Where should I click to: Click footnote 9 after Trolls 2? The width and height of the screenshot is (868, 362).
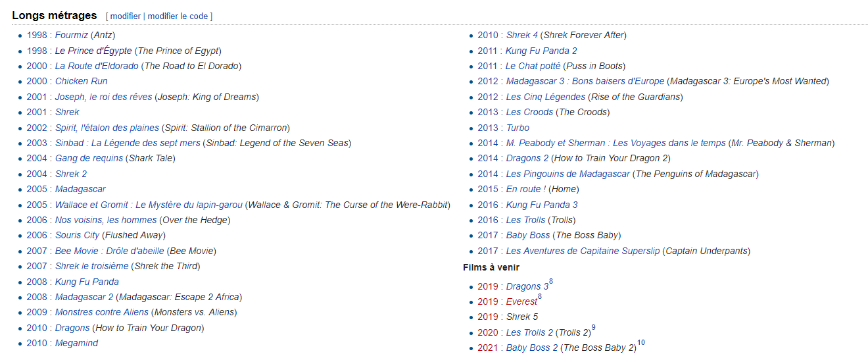593,328
